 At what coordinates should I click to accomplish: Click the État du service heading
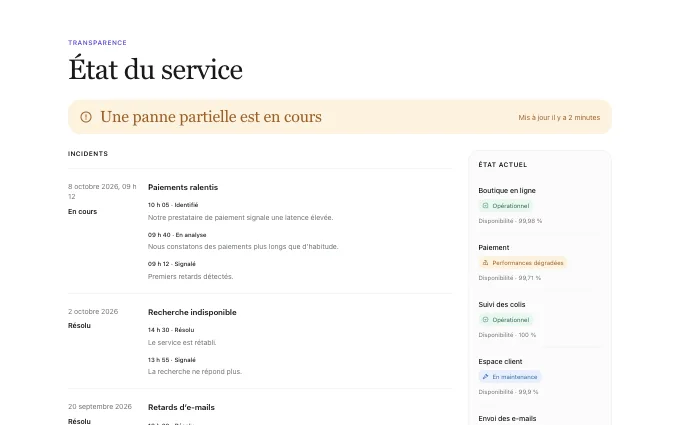tap(155, 69)
